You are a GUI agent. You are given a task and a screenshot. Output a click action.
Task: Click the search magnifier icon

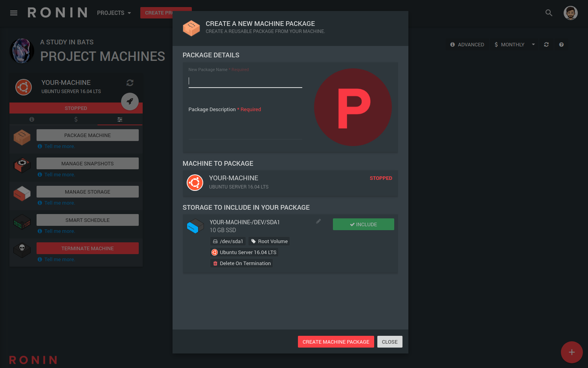point(549,13)
